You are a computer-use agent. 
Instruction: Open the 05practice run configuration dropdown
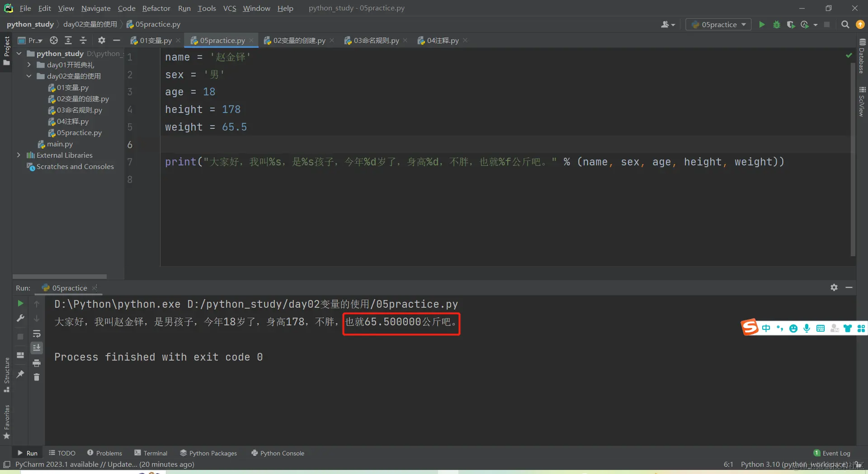[x=718, y=24]
